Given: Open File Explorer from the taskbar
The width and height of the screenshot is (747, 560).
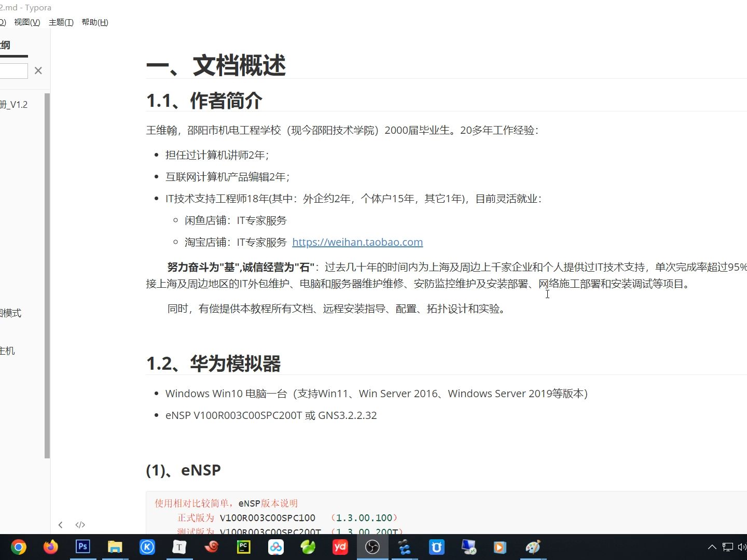Looking at the screenshot, I should 115,547.
